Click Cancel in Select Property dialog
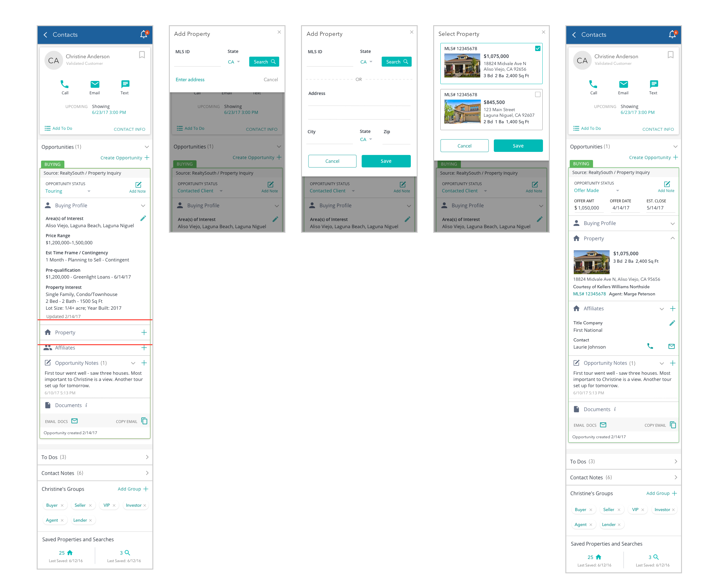The image size is (728, 587). click(x=464, y=146)
